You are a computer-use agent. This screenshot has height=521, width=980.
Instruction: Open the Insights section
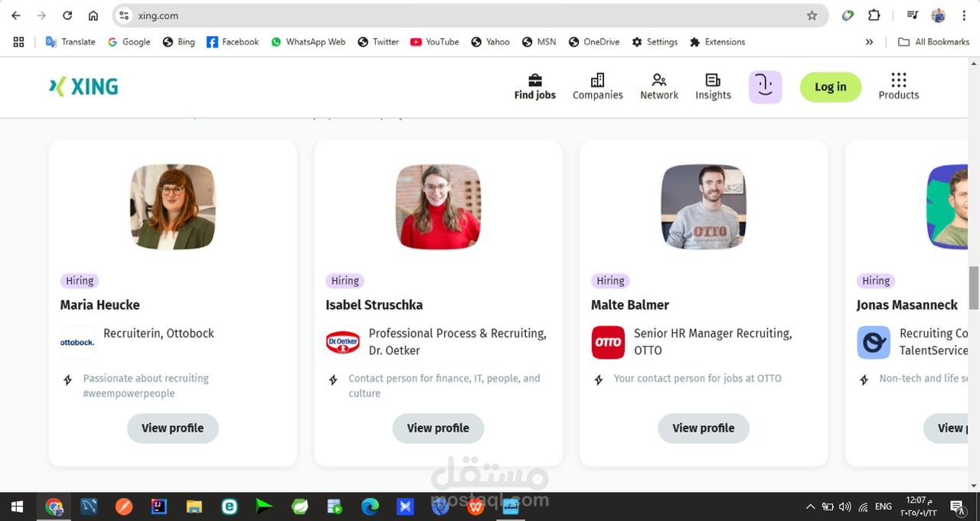pos(713,87)
